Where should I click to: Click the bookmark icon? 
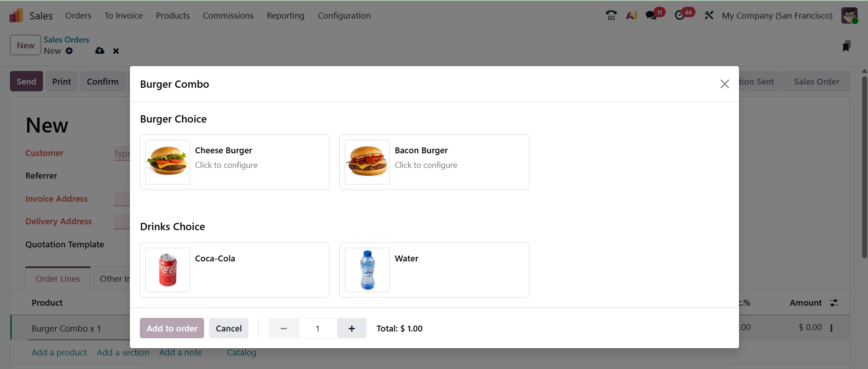click(846, 46)
